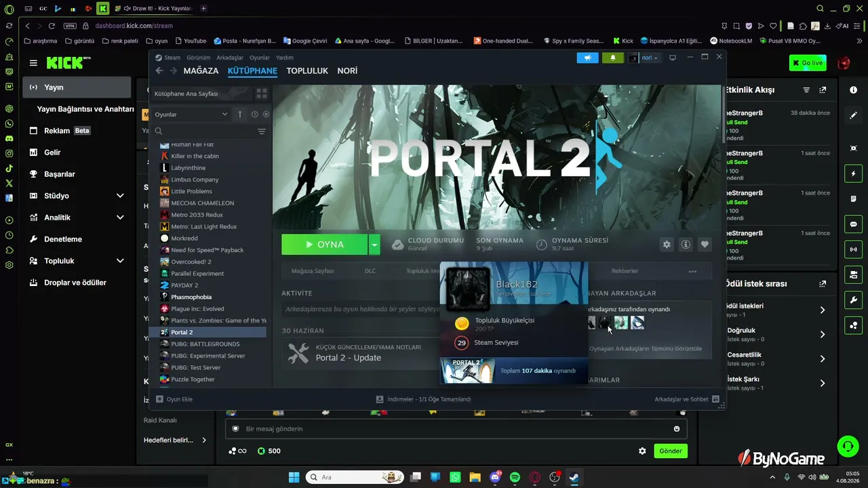
Task: Open Arkadaşlar ve Sohbet in Steam
Action: pos(687,399)
